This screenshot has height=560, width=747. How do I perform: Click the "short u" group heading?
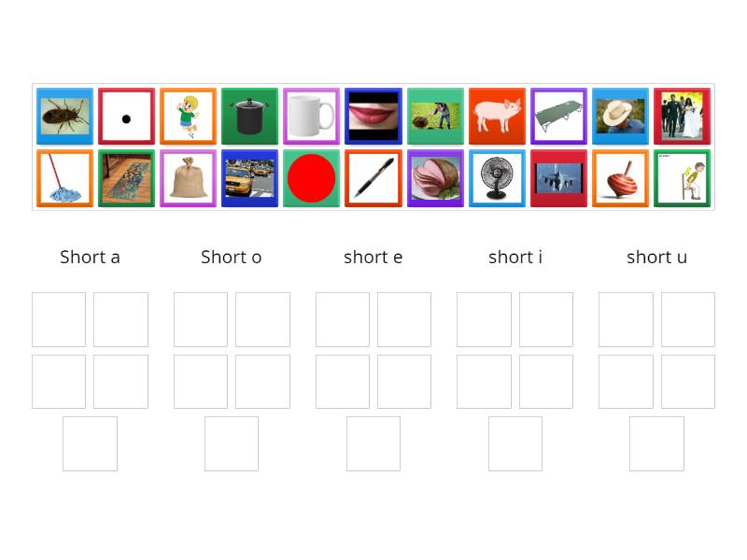tap(656, 257)
